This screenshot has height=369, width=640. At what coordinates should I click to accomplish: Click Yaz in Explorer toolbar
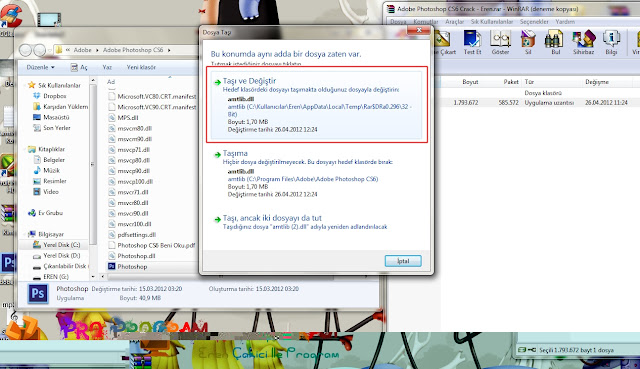[107, 67]
